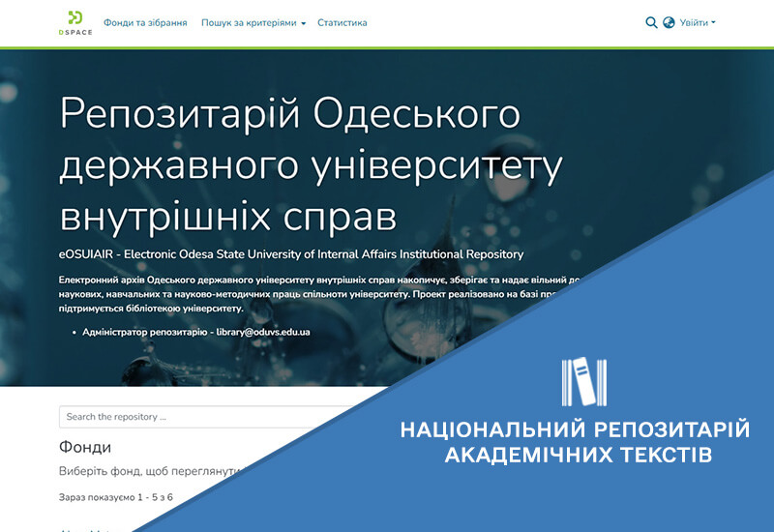Screen dimensions: 774x532
Task: Open the search magnifier icon
Action: click(x=651, y=22)
